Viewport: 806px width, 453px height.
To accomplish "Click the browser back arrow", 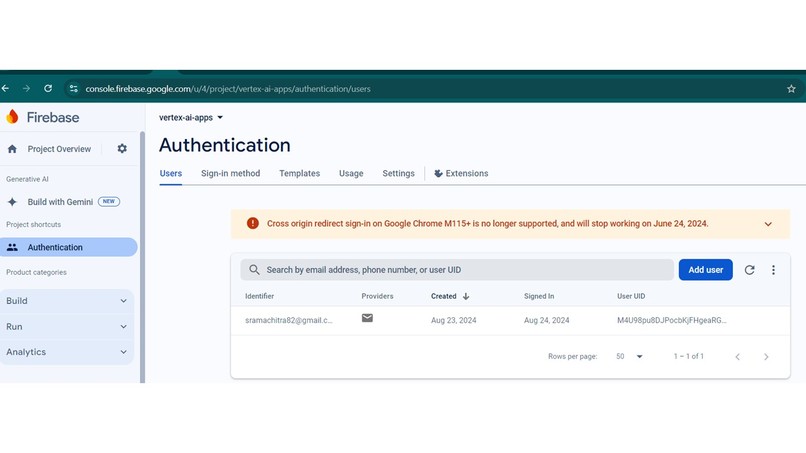I will [x=6, y=88].
